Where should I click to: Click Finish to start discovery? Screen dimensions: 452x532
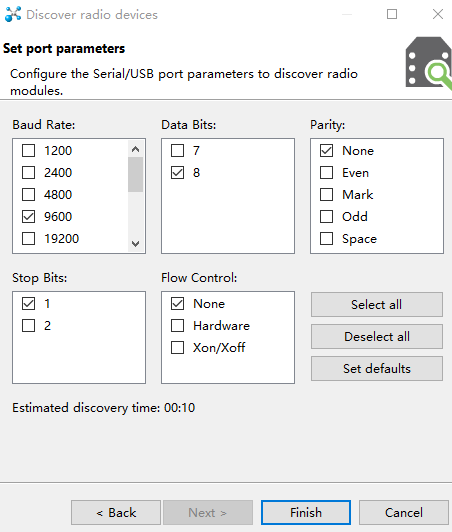point(306,512)
